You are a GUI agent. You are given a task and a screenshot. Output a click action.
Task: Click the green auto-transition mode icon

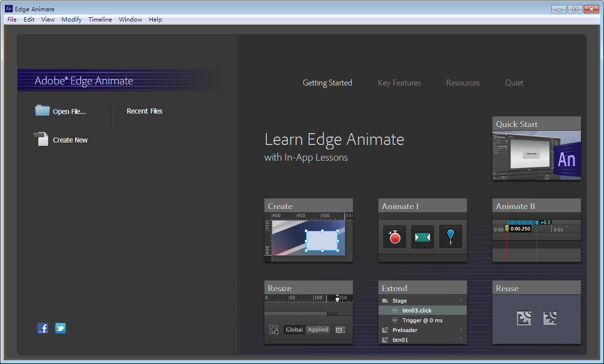(423, 237)
